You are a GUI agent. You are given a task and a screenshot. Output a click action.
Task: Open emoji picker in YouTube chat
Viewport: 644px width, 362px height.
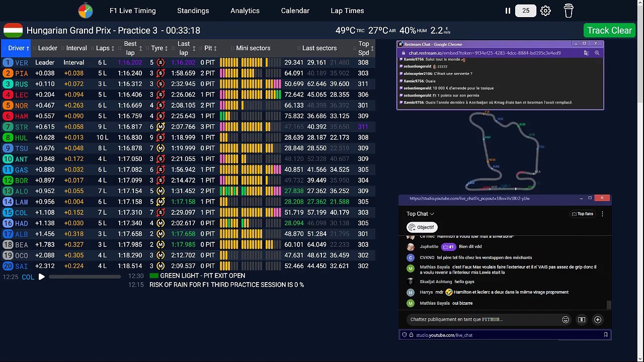[566, 319]
